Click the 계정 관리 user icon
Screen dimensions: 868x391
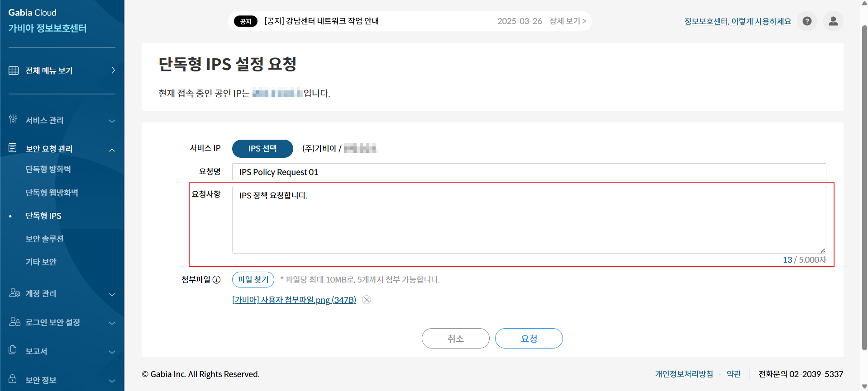coord(14,293)
